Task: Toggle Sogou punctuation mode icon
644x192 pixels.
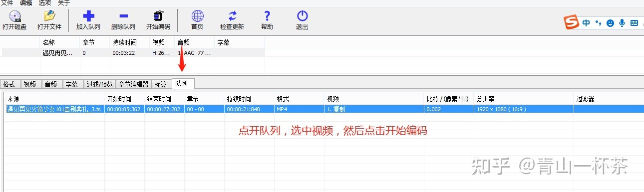Action: (599, 23)
